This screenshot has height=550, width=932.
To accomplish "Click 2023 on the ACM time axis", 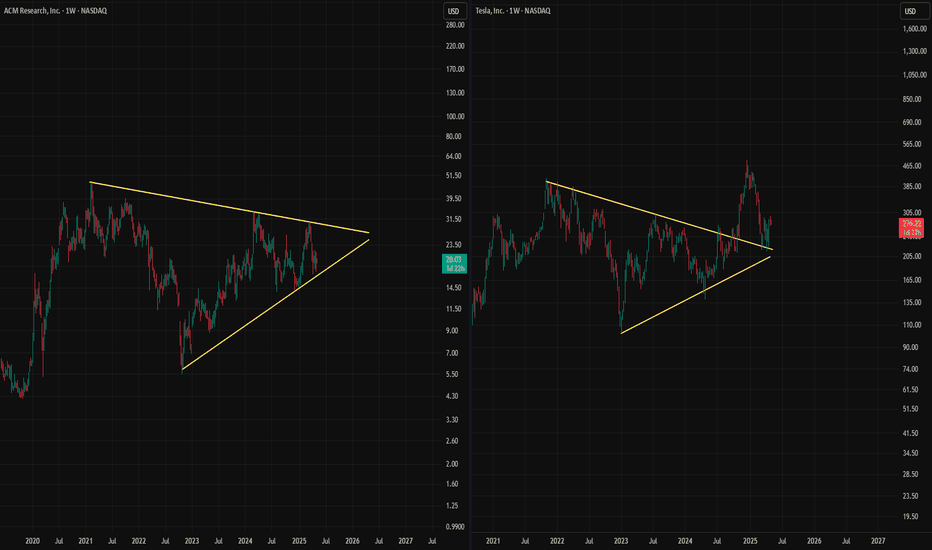I will 191,541.
